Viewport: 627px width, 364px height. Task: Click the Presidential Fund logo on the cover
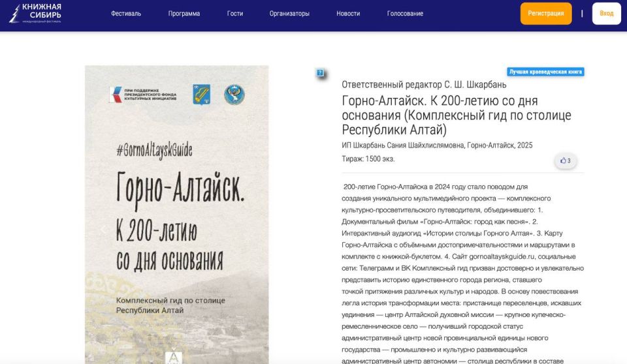click(142, 95)
